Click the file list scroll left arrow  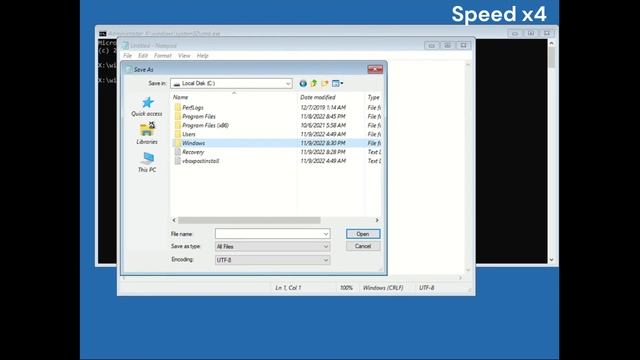click(x=174, y=220)
